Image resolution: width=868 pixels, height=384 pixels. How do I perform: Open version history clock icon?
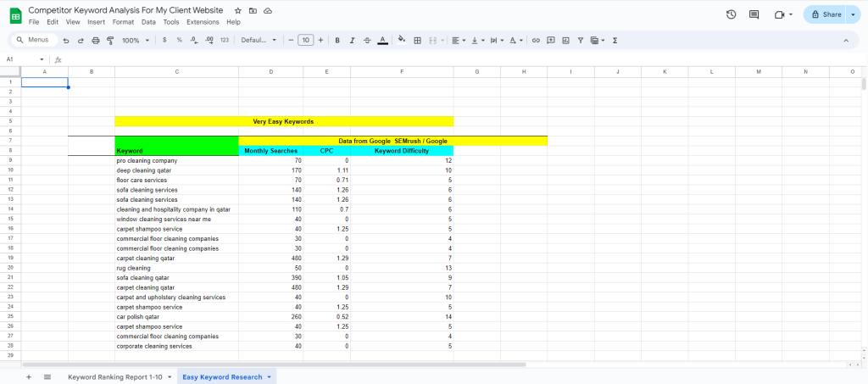732,14
